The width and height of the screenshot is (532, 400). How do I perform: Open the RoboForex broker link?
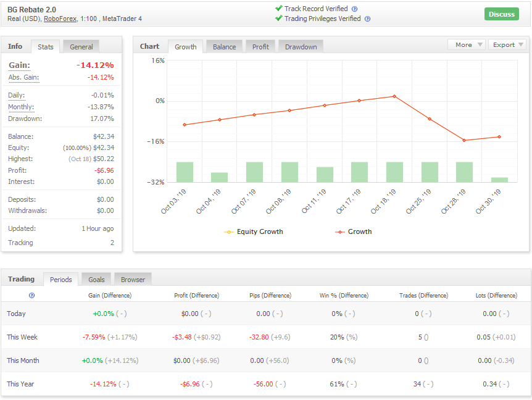pyautogui.click(x=60, y=19)
